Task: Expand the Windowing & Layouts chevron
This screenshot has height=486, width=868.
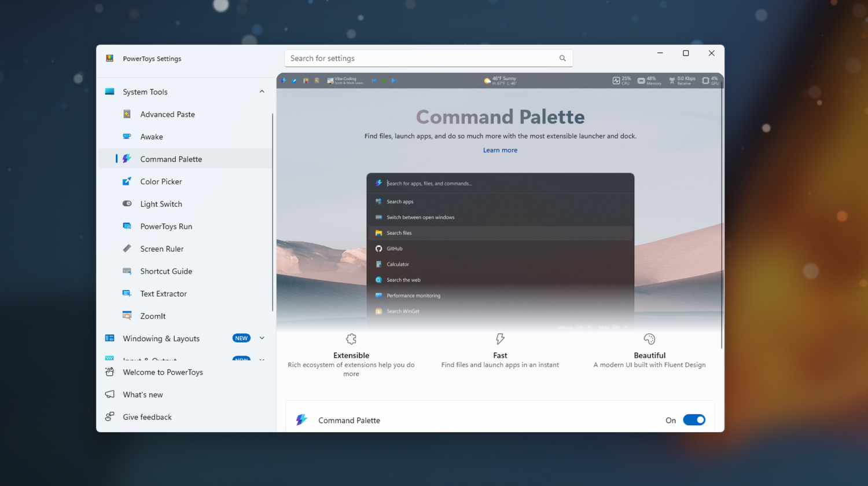Action: click(262, 338)
